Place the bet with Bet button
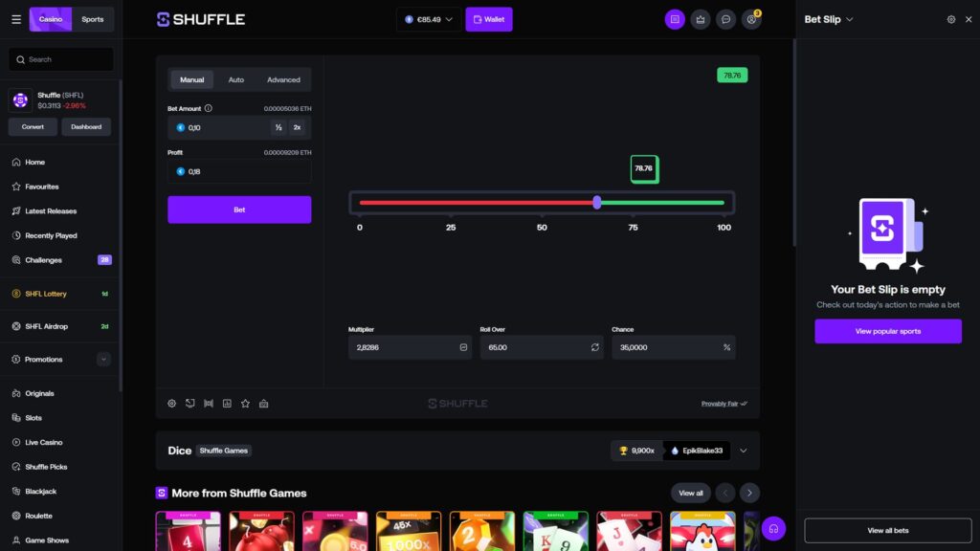This screenshot has width=980, height=551. pos(239,209)
